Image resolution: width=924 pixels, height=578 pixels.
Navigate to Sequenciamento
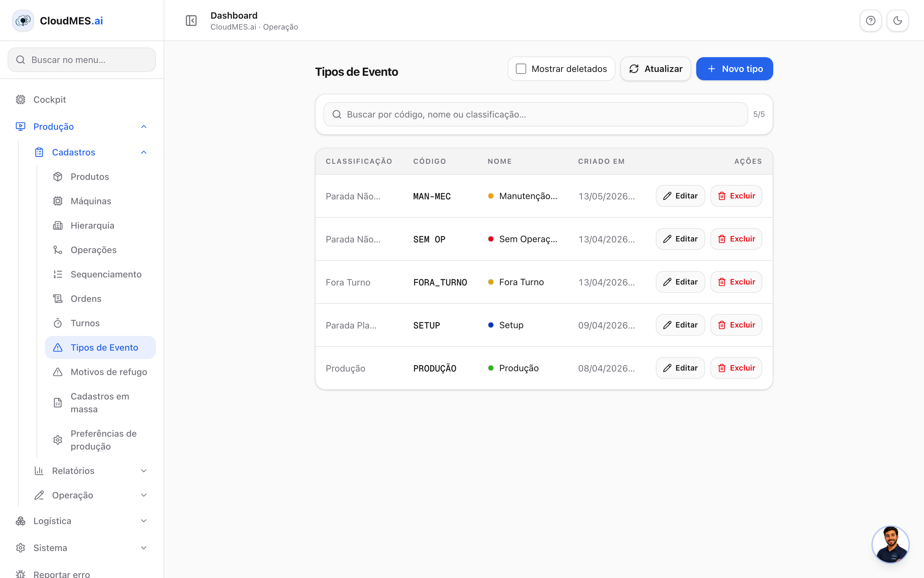100,275
